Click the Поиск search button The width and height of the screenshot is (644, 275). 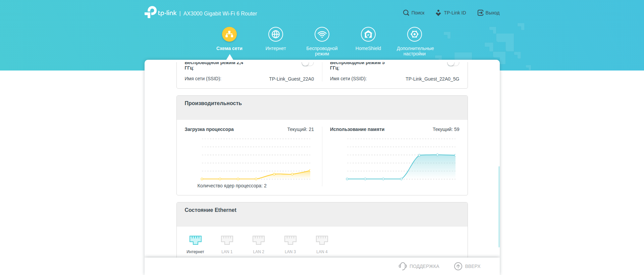(414, 13)
